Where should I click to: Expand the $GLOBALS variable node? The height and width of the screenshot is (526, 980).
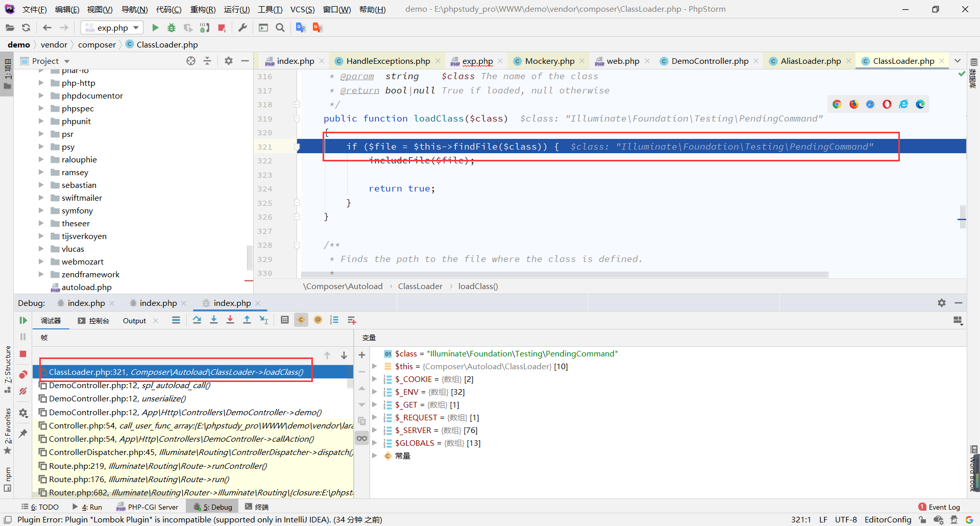[x=375, y=443]
